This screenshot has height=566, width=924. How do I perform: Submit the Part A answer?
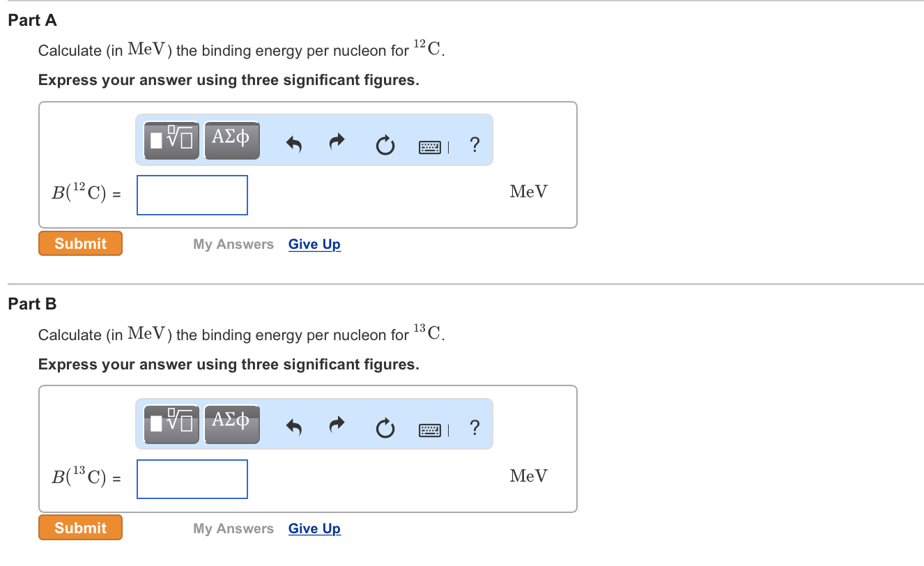point(80,243)
